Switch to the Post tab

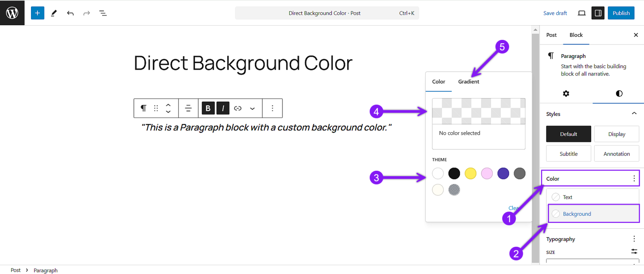pos(551,35)
